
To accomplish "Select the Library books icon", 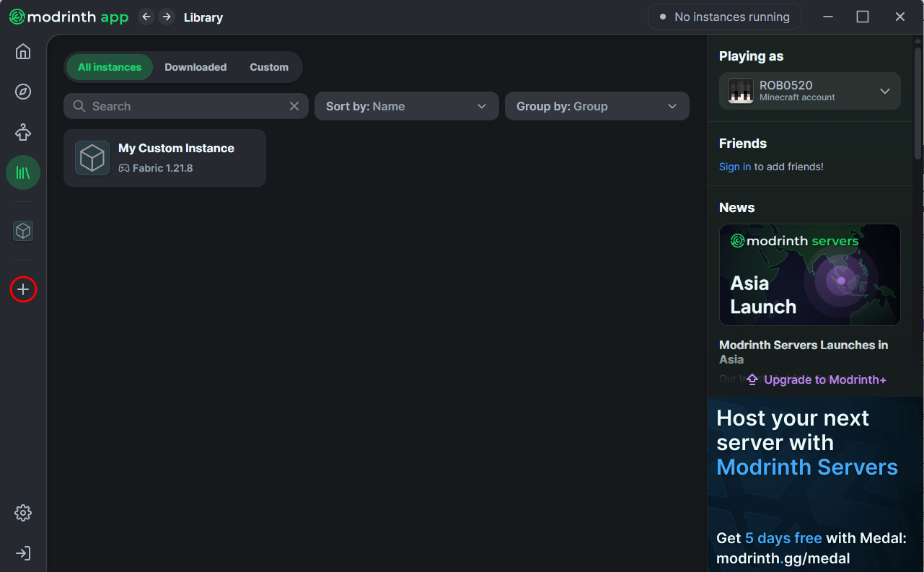I will 23,172.
